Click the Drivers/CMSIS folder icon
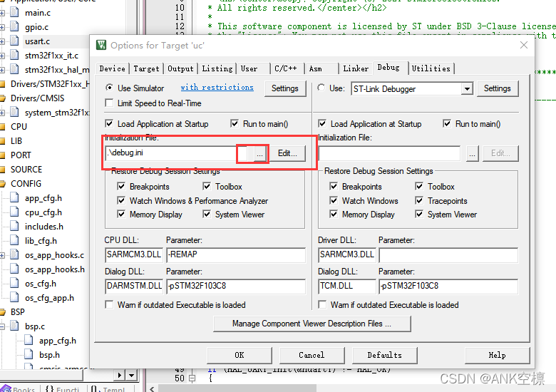The height and width of the screenshot is (392, 556). click(3, 98)
